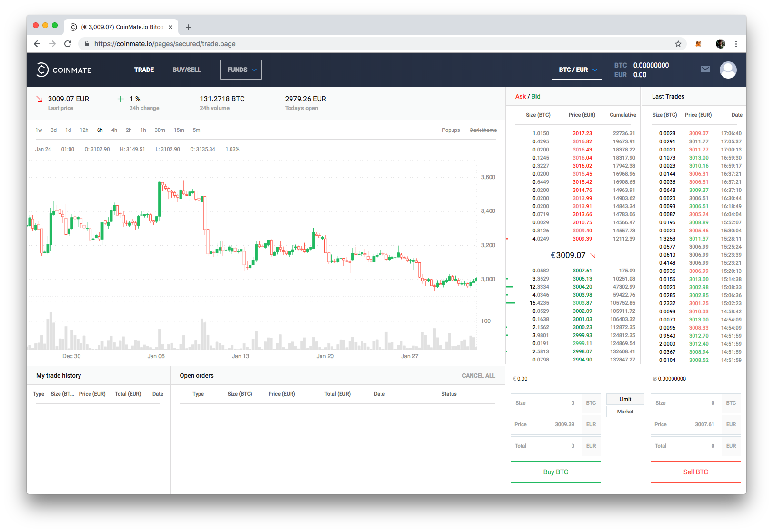Open the BUY/SELL menu

187,70
